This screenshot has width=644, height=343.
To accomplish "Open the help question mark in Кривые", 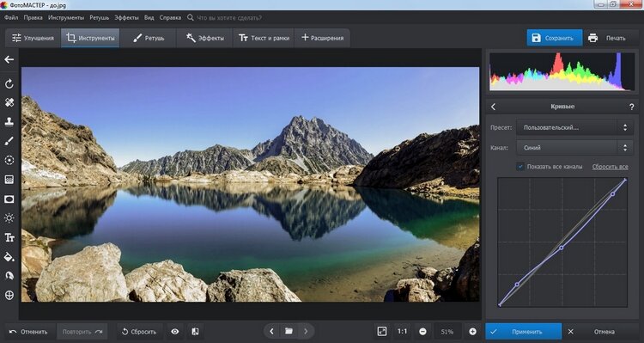I will tap(632, 107).
